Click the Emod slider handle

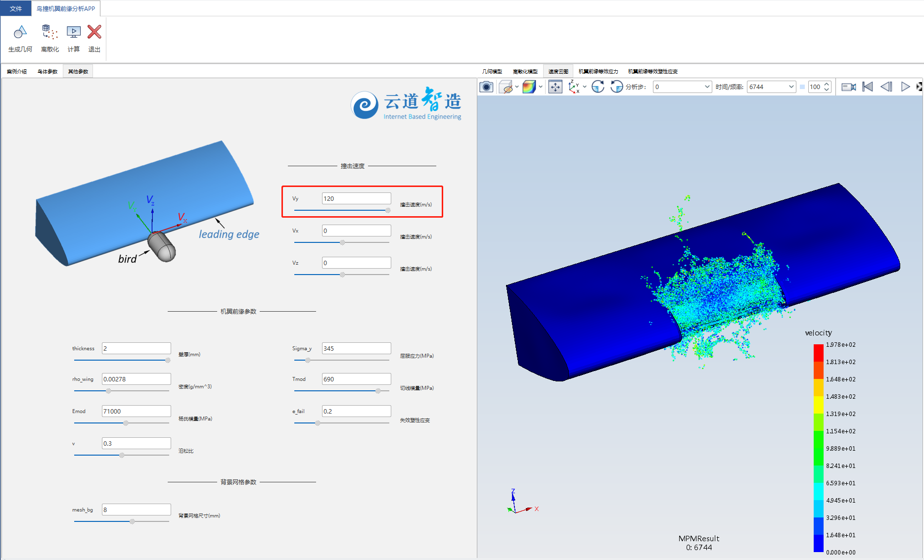(126, 423)
